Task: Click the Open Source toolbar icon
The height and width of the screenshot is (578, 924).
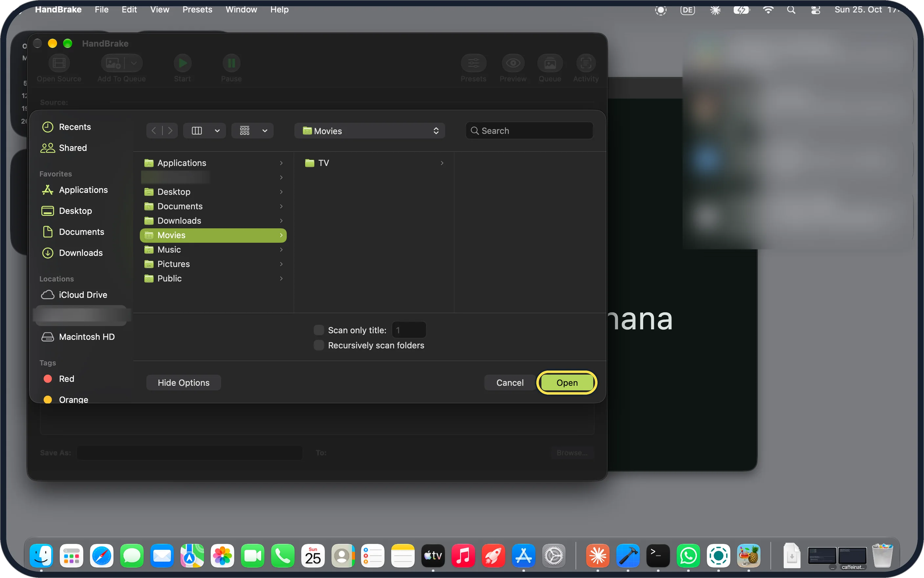Action: 59,63
